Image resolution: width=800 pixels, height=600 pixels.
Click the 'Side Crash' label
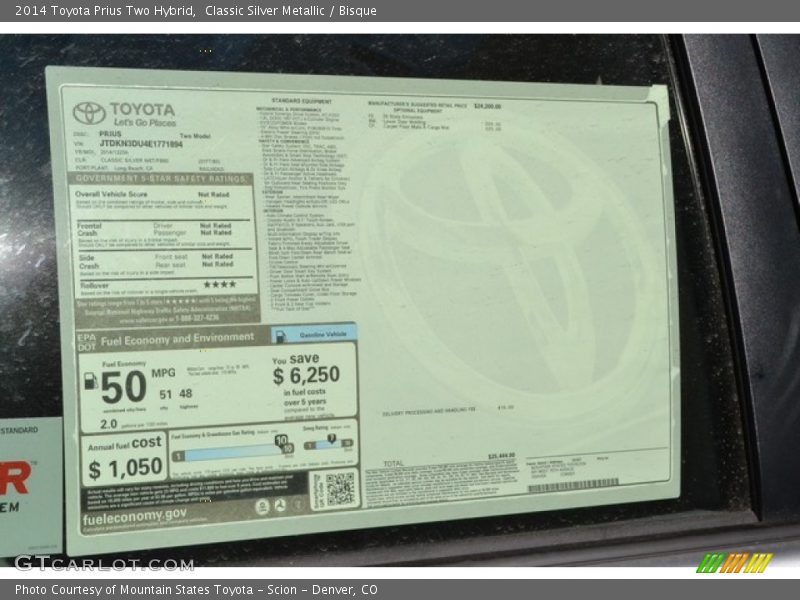click(x=89, y=262)
